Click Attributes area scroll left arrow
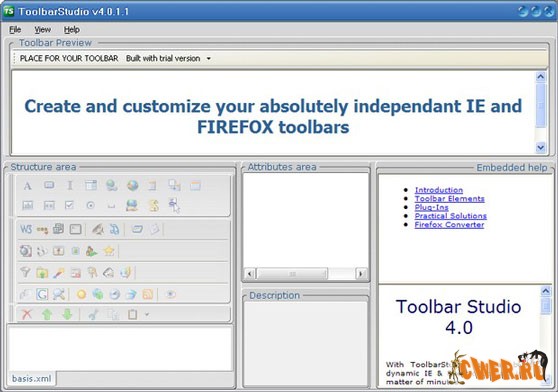The height and width of the screenshot is (392, 558). point(250,274)
